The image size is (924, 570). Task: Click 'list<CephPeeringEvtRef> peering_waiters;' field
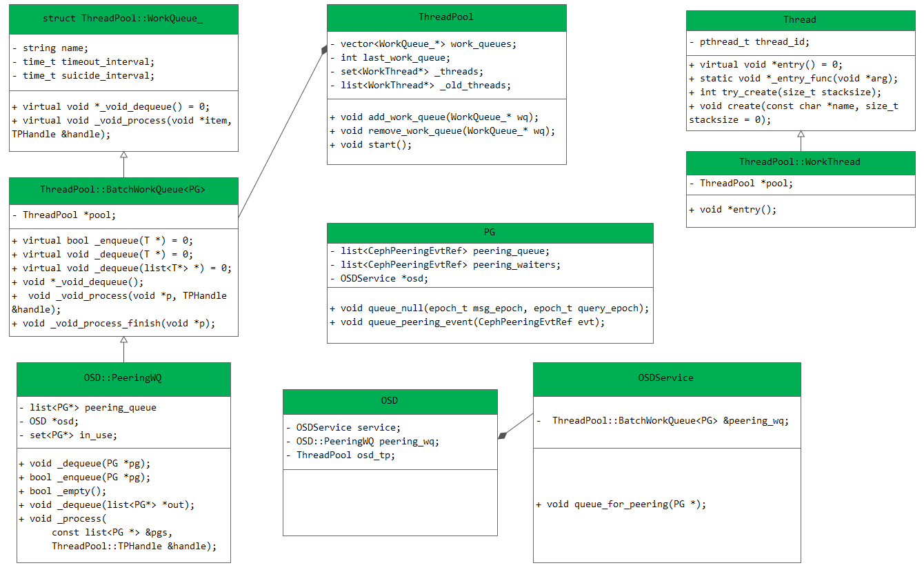(x=445, y=265)
